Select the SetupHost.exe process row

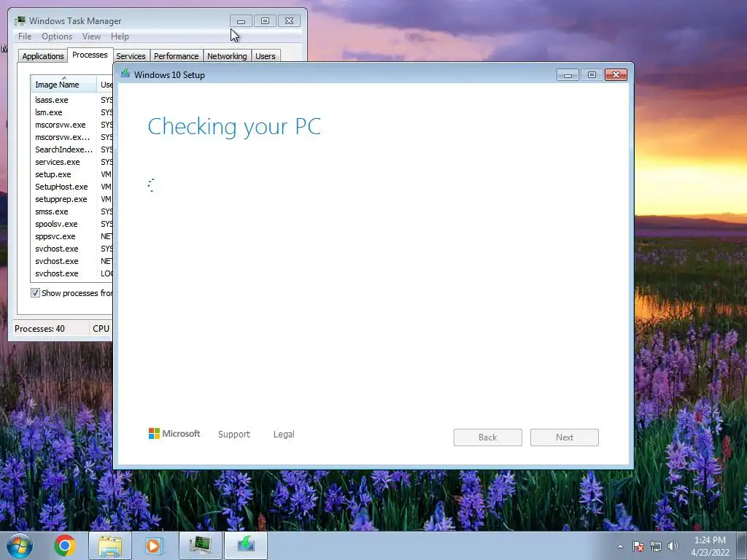(71, 187)
